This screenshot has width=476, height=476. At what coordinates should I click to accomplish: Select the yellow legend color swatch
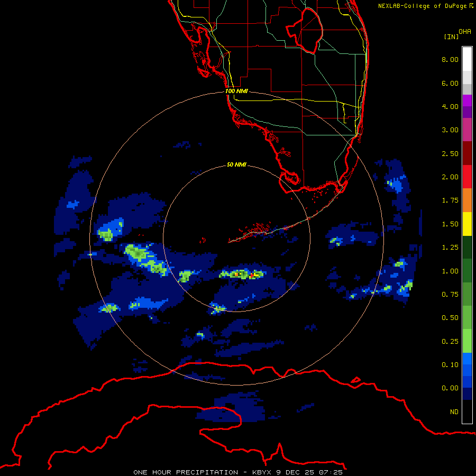pyautogui.click(x=467, y=224)
